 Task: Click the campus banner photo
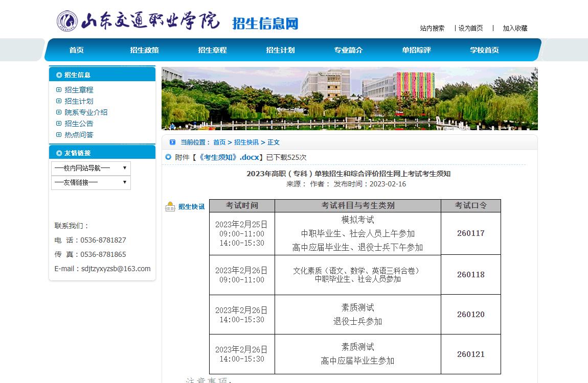[349, 99]
